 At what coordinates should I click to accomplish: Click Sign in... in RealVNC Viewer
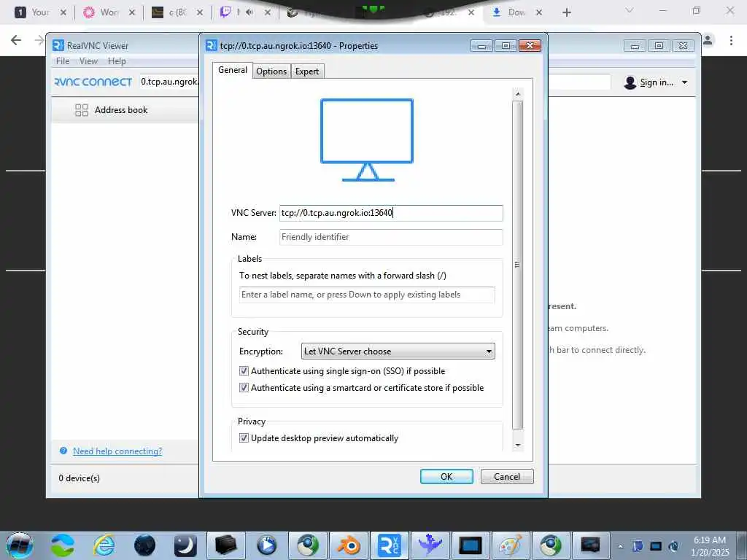point(657,82)
